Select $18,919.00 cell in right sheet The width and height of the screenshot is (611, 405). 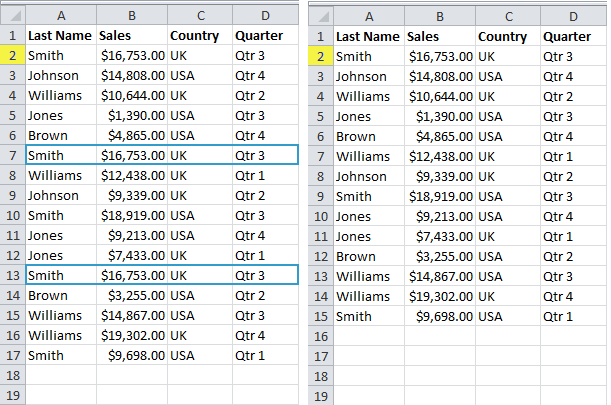pos(440,196)
